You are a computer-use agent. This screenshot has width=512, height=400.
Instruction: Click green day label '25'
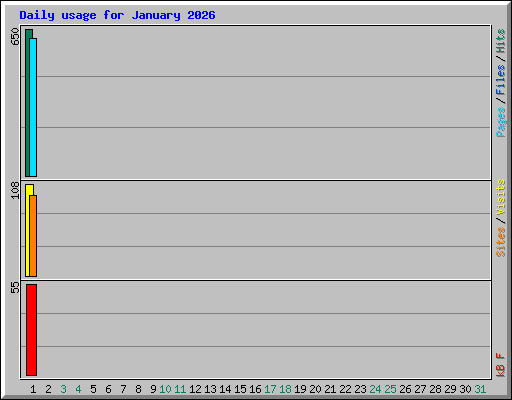pos(390,389)
